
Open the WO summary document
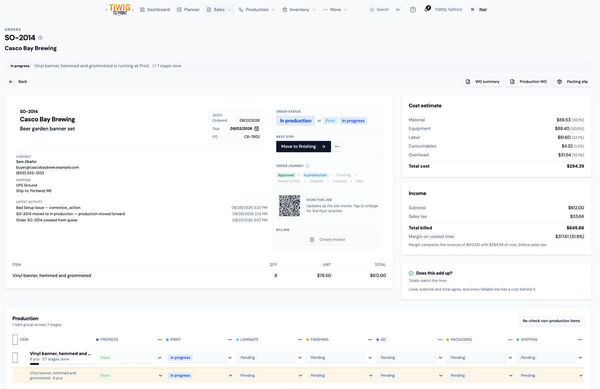[x=483, y=81]
